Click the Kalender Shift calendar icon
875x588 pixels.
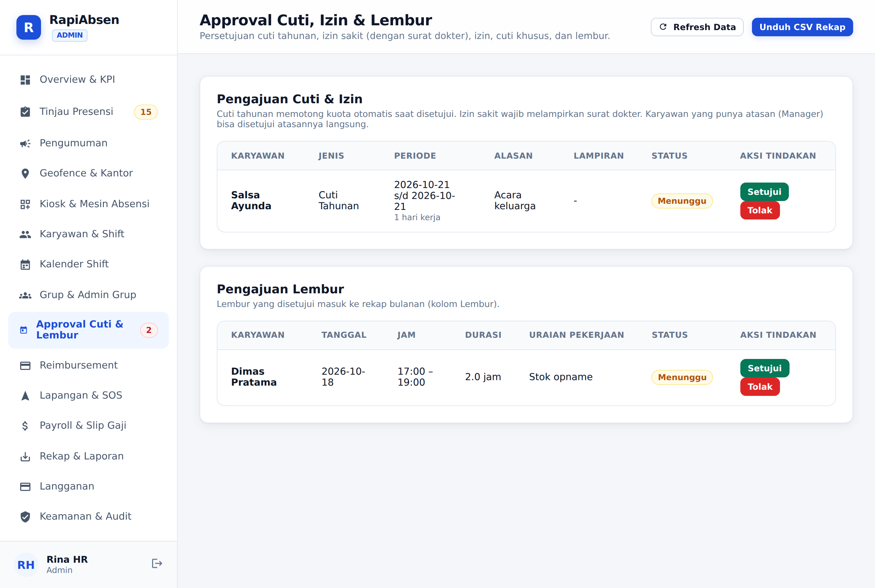click(x=25, y=264)
